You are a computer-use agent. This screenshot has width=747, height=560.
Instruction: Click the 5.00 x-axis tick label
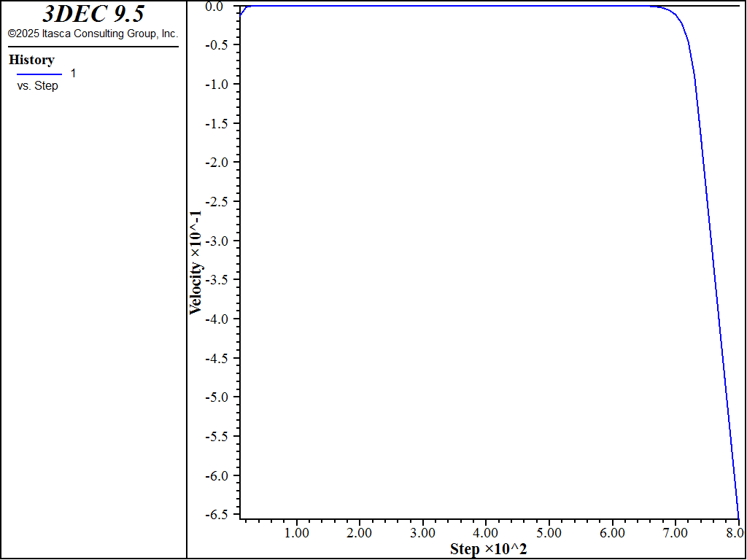(549, 531)
